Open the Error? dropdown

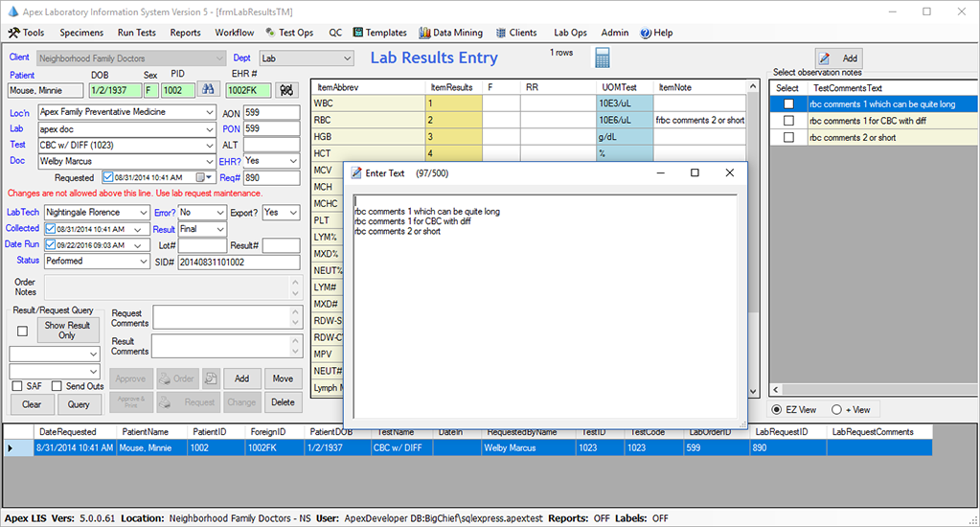pos(220,213)
